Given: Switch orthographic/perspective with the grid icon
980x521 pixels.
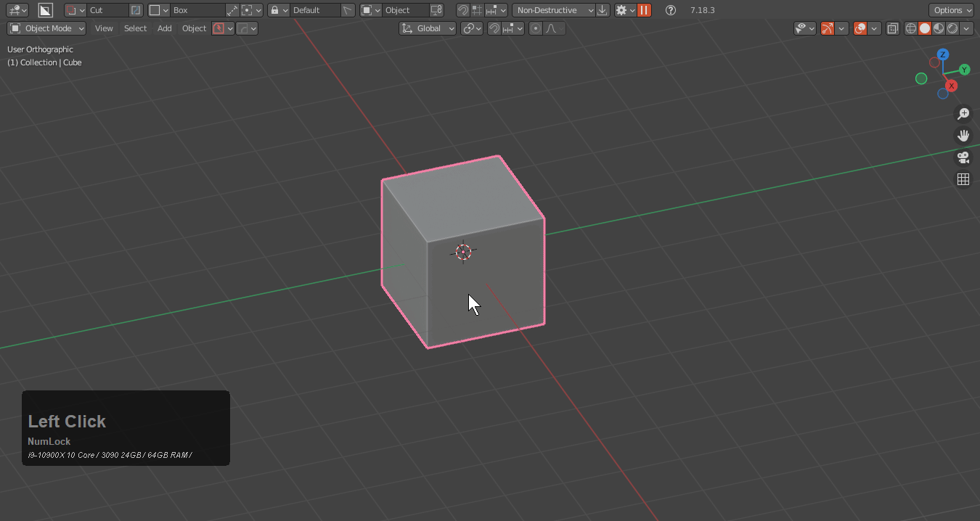Looking at the screenshot, I should [963, 179].
